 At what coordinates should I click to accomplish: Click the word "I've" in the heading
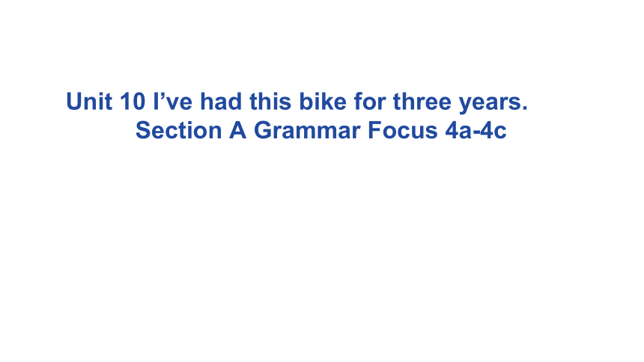[x=172, y=102]
